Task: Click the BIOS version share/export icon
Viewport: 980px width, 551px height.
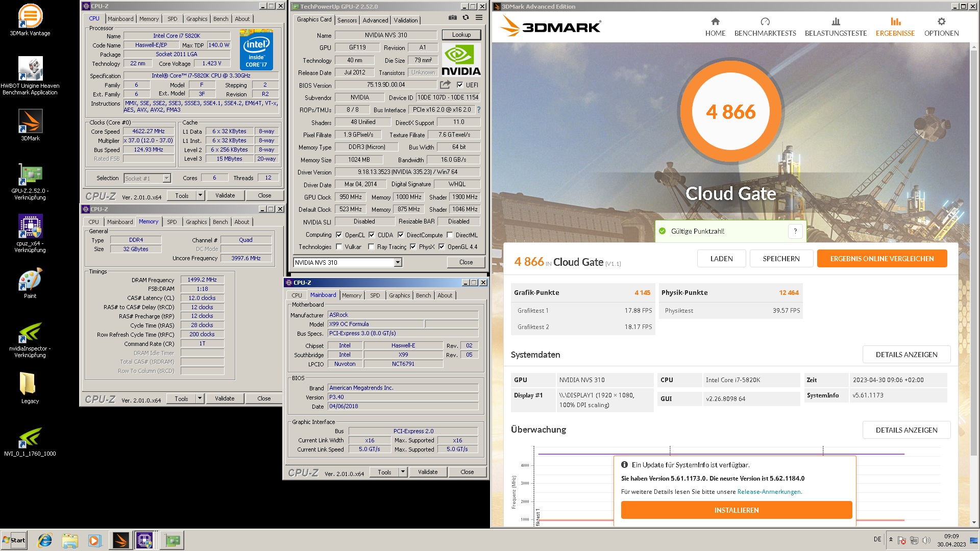Action: coord(446,85)
